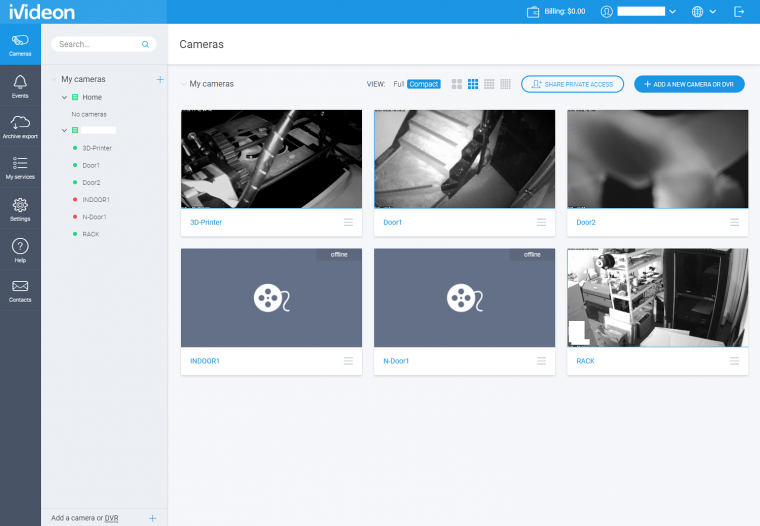
Task: Click the Billing wallet icon
Action: [x=533, y=12]
